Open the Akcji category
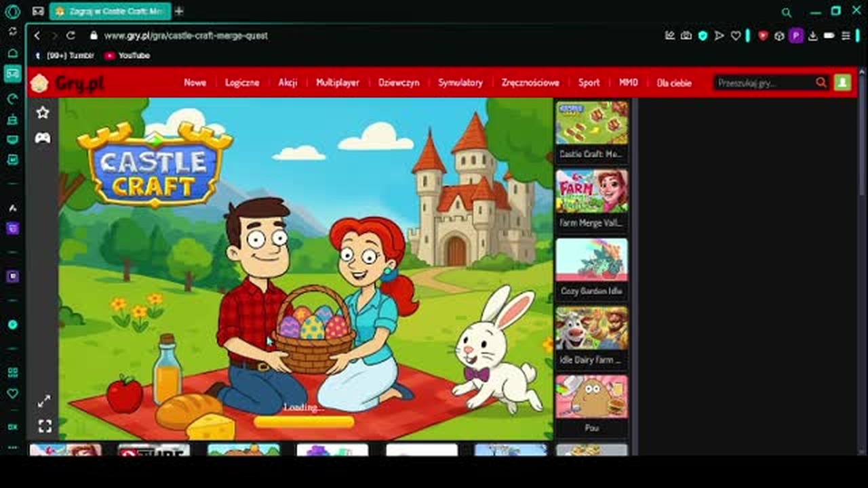This screenshot has height=488, width=868. [288, 83]
